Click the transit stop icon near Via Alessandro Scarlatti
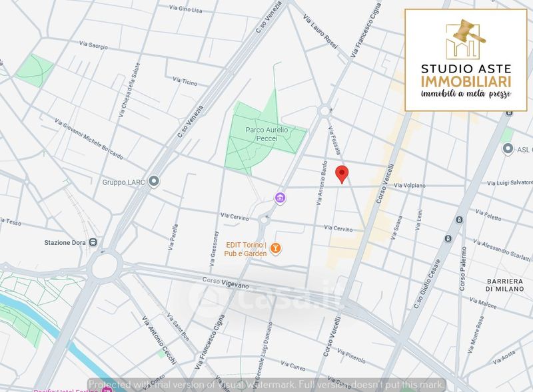The height and width of the screenshot is (392, 533). pos(448,238)
